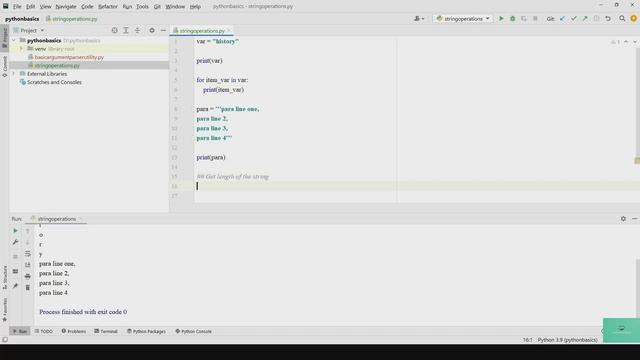Click the stop icon in the Run panel
Screen dimensions: 640x360
(x=16, y=257)
